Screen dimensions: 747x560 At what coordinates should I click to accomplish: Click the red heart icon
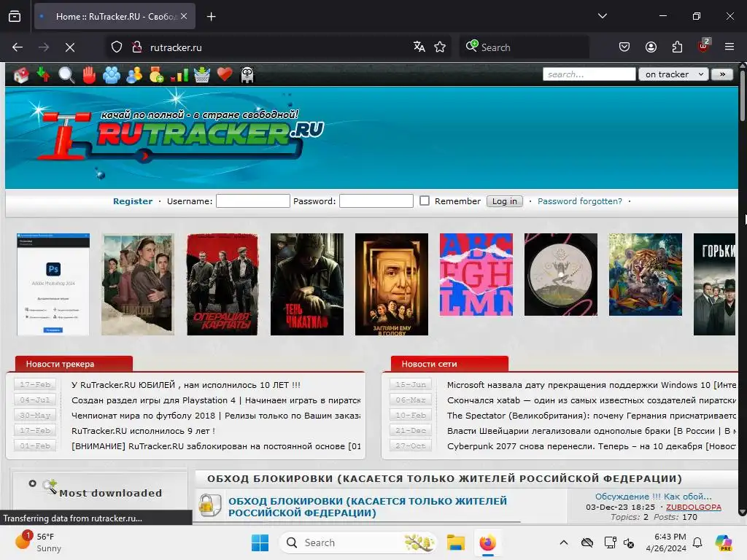[x=225, y=74]
